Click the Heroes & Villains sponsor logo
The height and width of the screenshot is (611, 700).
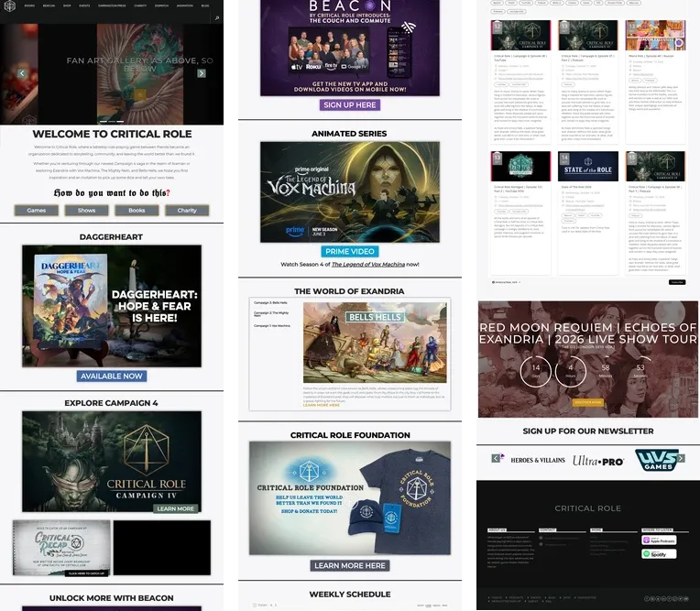[x=538, y=460]
